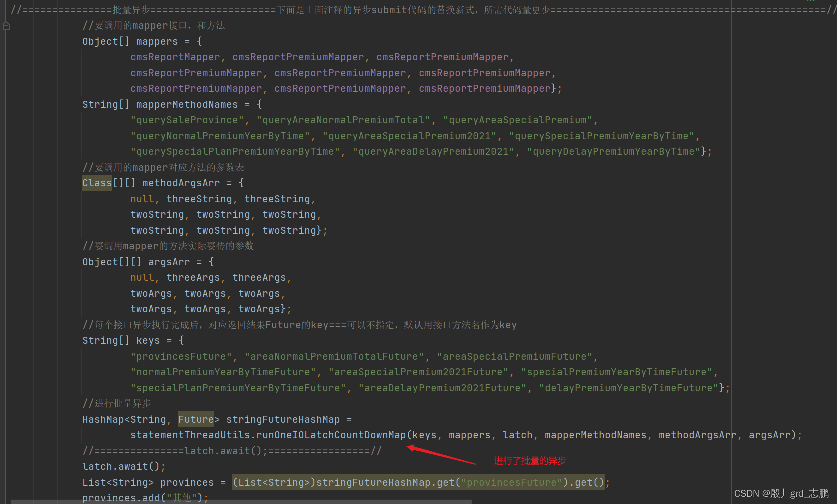Click "provincesFuture" in the keys array
This screenshot has height=504, width=837.
click(x=181, y=356)
